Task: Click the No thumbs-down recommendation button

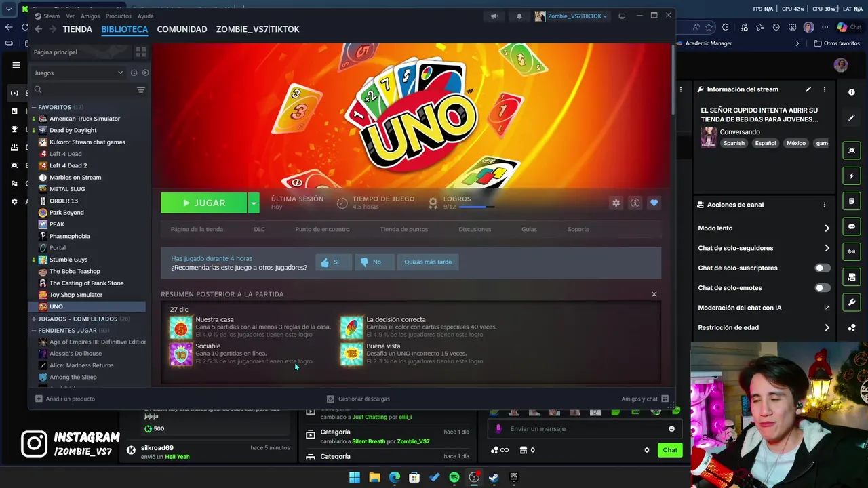Action: coord(374,262)
